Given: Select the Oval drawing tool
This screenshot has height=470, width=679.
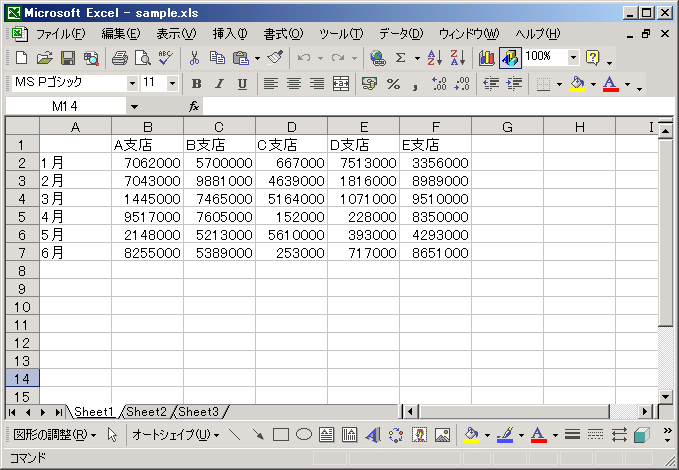Looking at the screenshot, I should (304, 434).
